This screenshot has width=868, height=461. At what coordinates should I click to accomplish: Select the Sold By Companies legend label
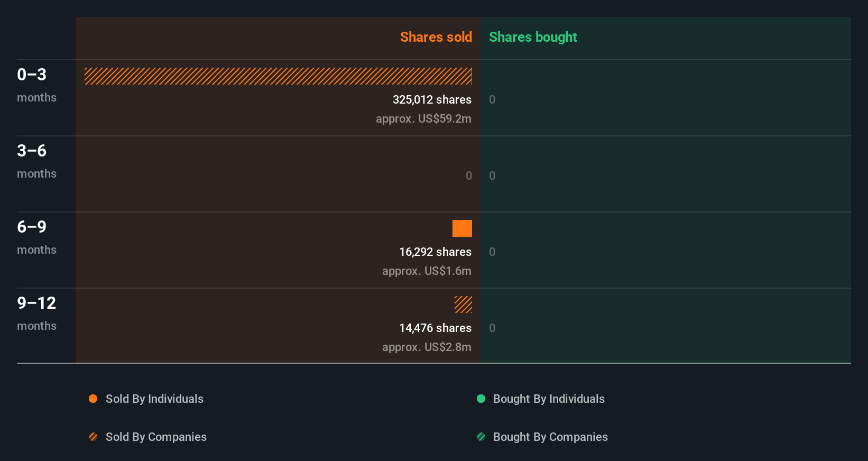tap(156, 437)
